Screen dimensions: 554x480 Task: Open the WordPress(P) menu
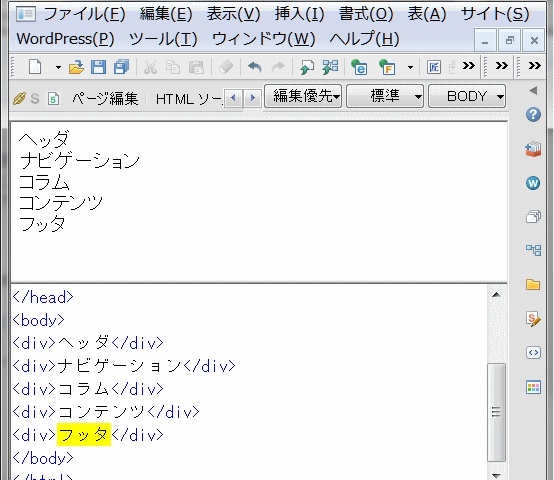(x=66, y=39)
